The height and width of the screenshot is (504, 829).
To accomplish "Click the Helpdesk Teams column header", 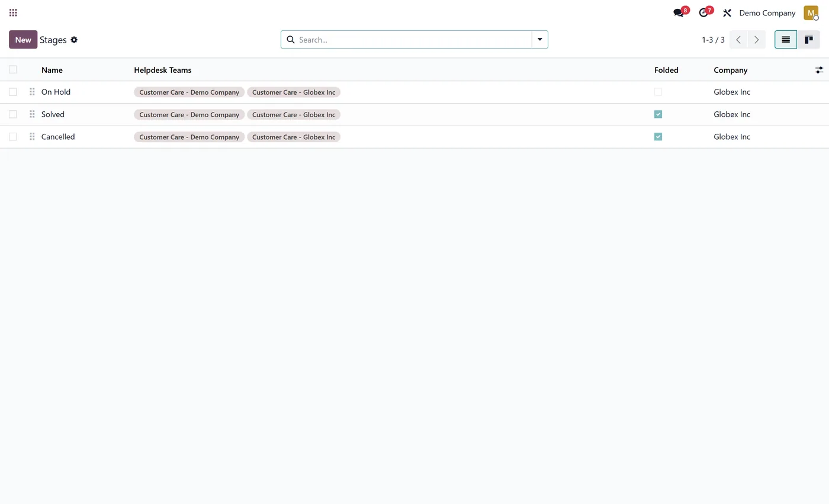I will 162,70.
